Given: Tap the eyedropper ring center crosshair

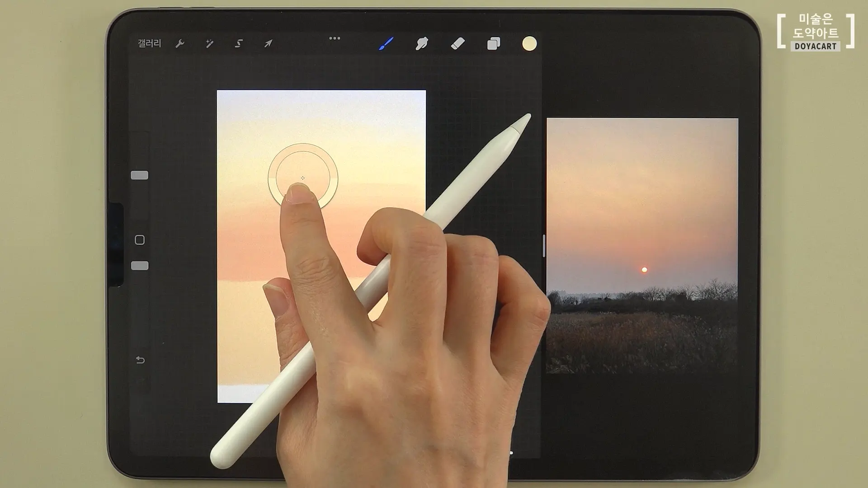Looking at the screenshot, I should (302, 178).
